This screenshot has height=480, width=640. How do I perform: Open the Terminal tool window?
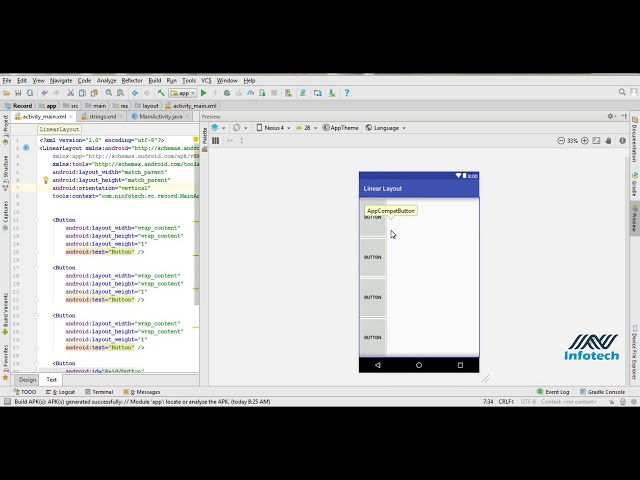[x=99, y=392]
